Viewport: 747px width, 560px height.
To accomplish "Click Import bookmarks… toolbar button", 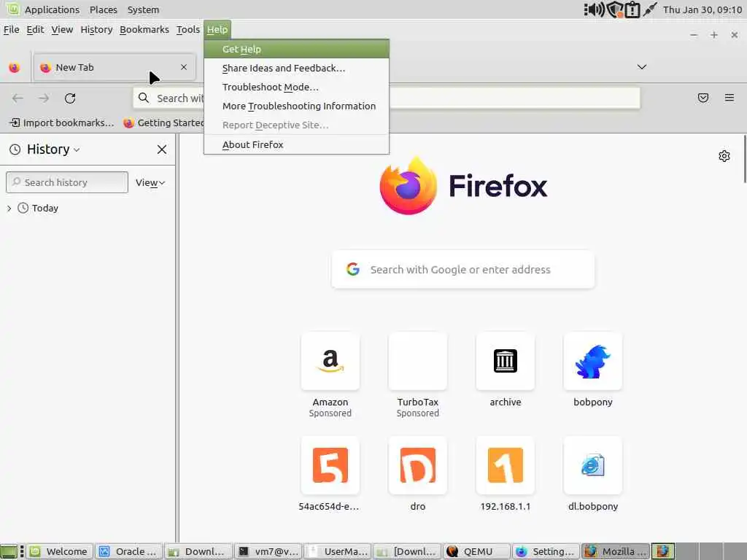I will [x=62, y=122].
